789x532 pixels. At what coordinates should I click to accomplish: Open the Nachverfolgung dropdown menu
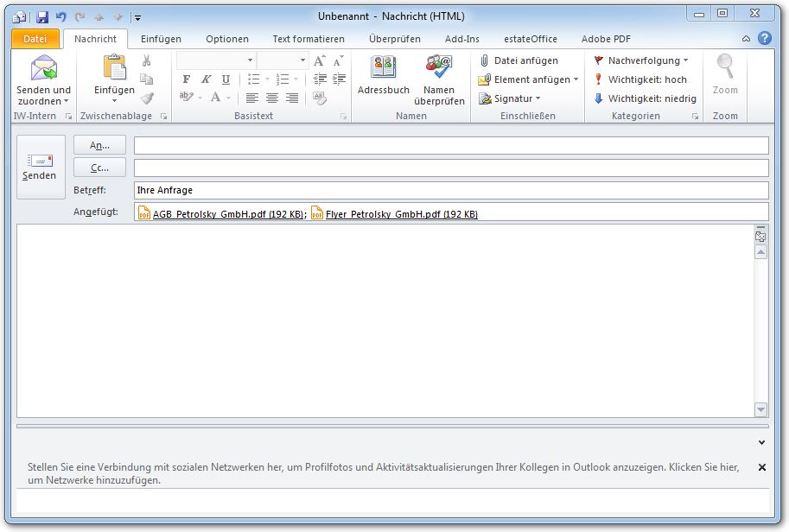(641, 60)
